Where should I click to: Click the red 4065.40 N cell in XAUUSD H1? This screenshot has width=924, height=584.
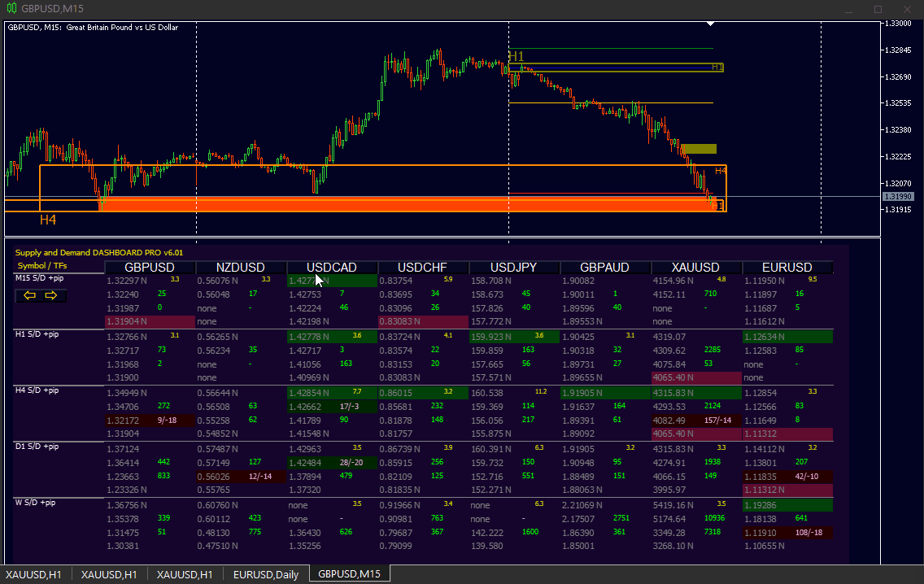[x=696, y=377]
